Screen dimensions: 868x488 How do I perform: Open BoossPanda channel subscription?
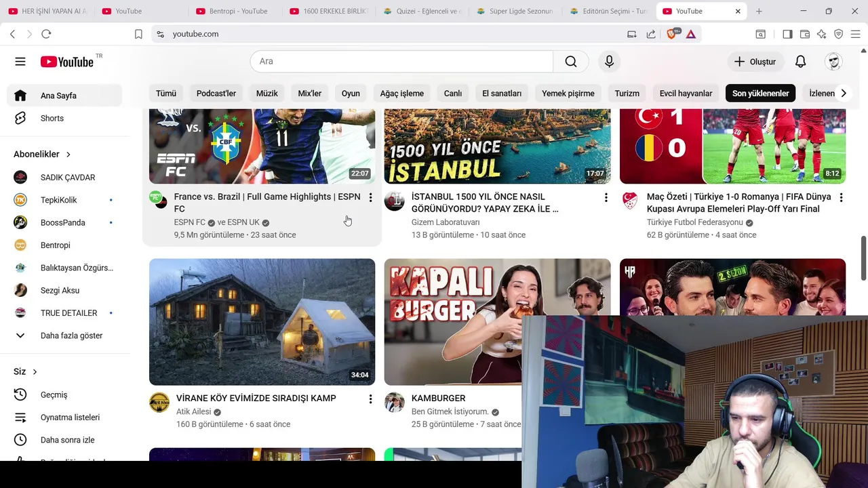point(64,222)
